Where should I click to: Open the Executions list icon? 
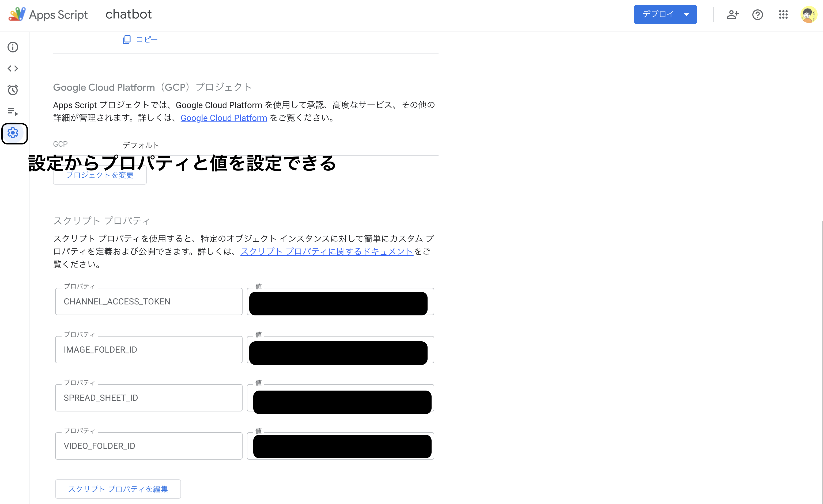point(13,111)
